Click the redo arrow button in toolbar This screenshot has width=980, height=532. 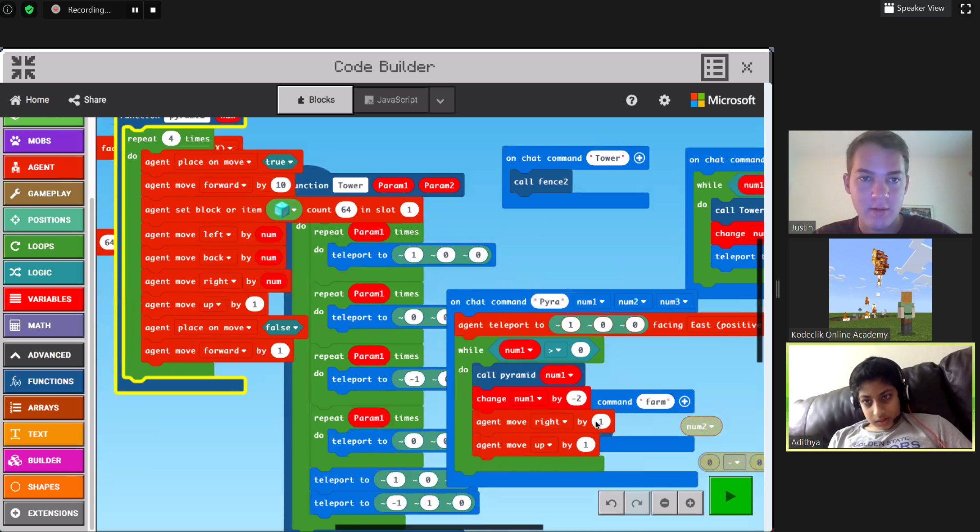coord(636,503)
